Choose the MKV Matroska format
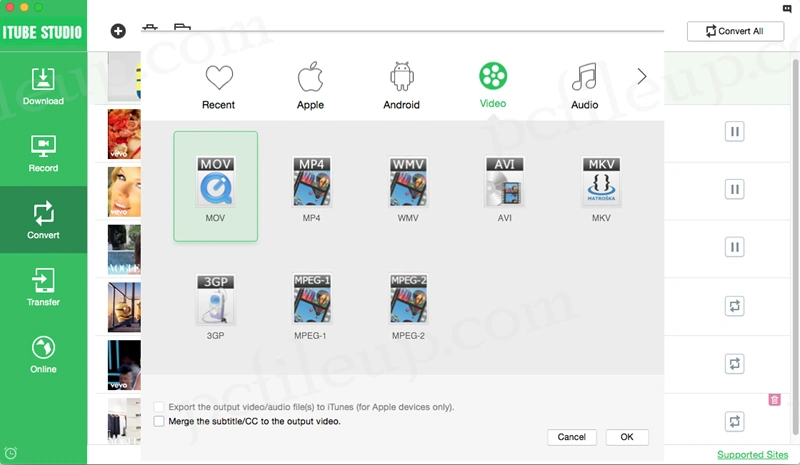800x465 pixels. (x=600, y=182)
